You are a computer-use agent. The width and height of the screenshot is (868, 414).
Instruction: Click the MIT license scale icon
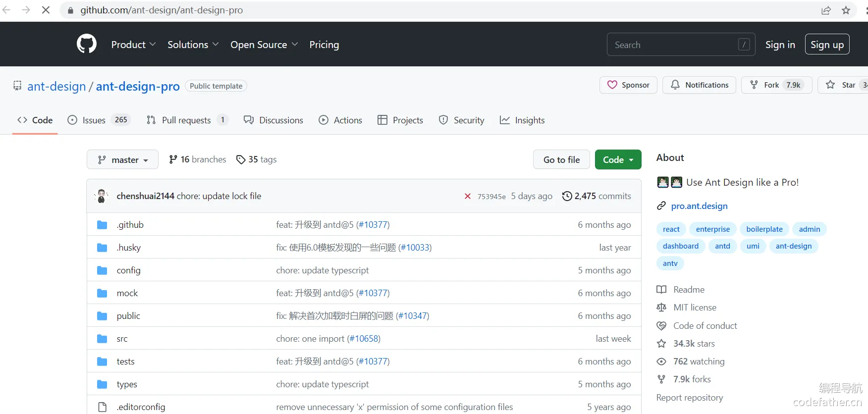[x=661, y=308]
